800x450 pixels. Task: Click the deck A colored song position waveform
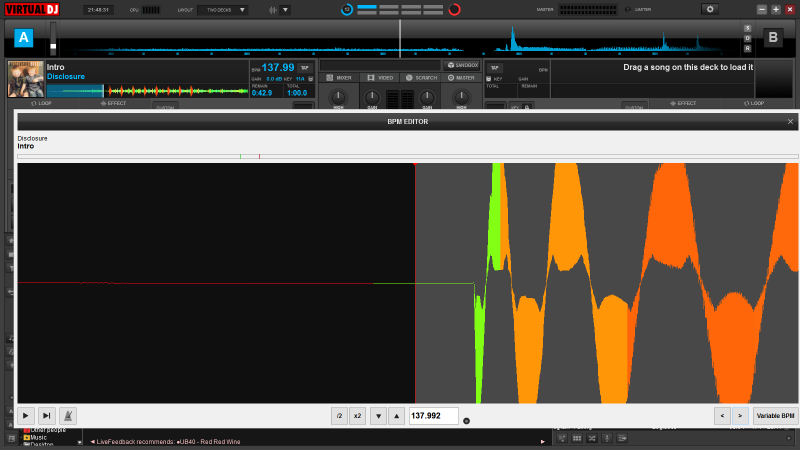(x=147, y=91)
